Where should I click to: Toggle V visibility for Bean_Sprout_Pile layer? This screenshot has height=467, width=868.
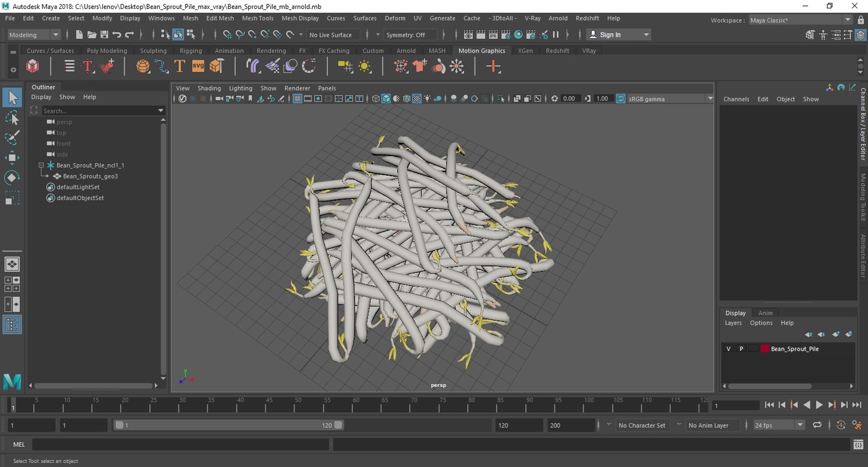coord(728,349)
